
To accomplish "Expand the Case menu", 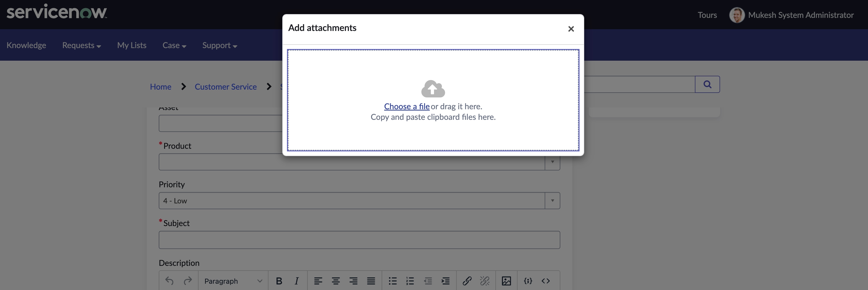I will point(174,45).
